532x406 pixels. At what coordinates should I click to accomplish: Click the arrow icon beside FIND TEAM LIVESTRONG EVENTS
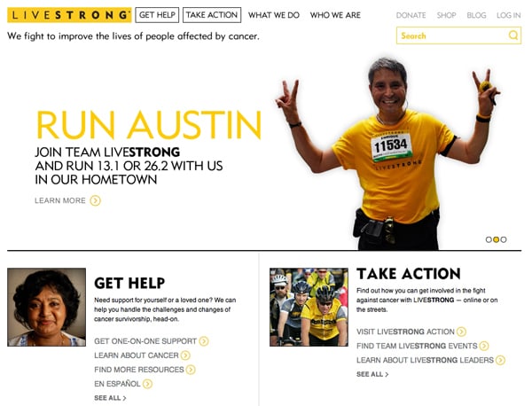tap(484, 346)
